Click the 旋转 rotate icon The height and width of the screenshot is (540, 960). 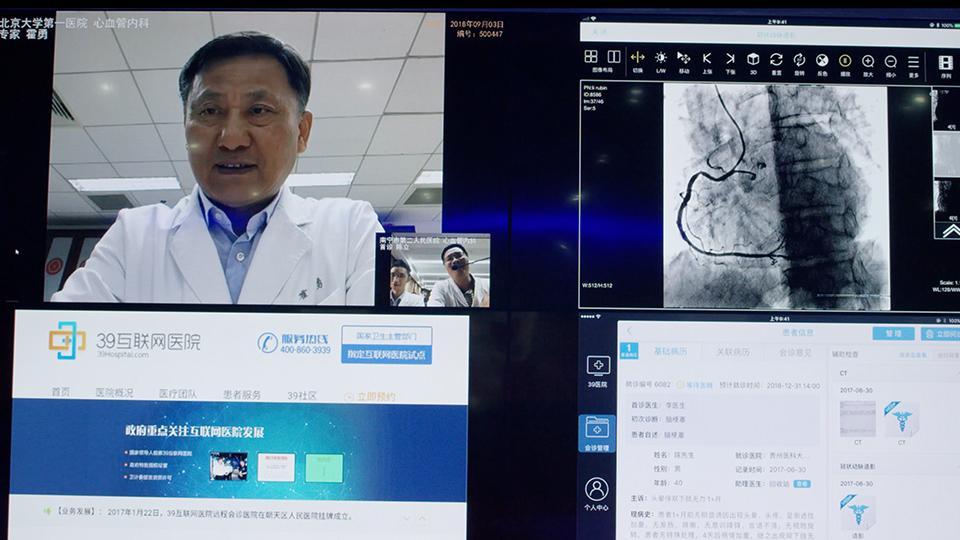click(799, 60)
